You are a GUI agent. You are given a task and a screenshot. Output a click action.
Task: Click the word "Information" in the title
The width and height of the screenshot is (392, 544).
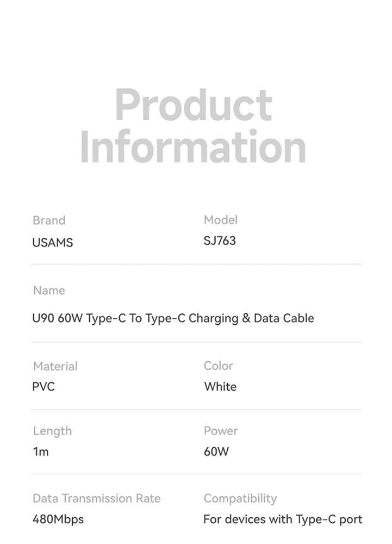(194, 146)
